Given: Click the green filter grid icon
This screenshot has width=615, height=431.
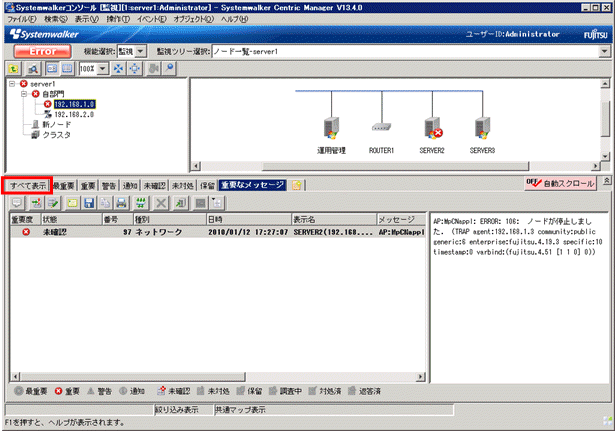Looking at the screenshot, I should pos(141,203).
